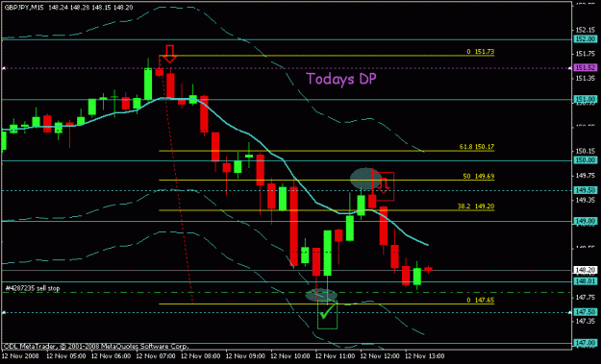
Task: Click the 151.00 price tag on axis
Action: click(586, 99)
